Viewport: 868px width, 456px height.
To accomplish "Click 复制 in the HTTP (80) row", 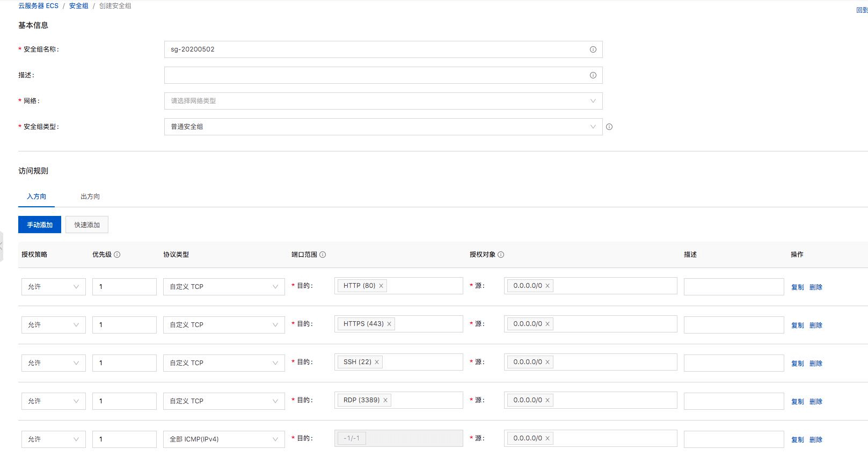I will point(798,287).
